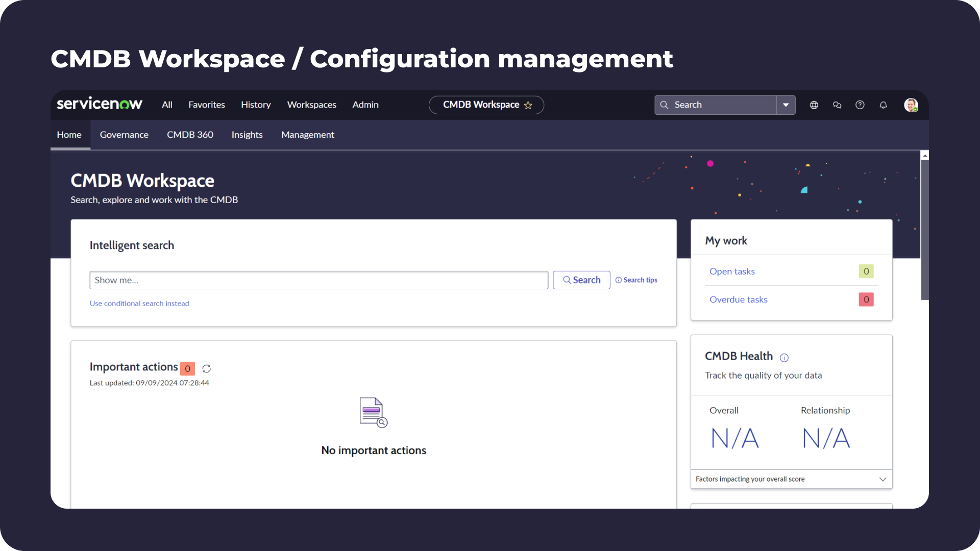Image resolution: width=980 pixels, height=551 pixels.
Task: Click the CMDB Workspace title pill
Action: click(486, 105)
